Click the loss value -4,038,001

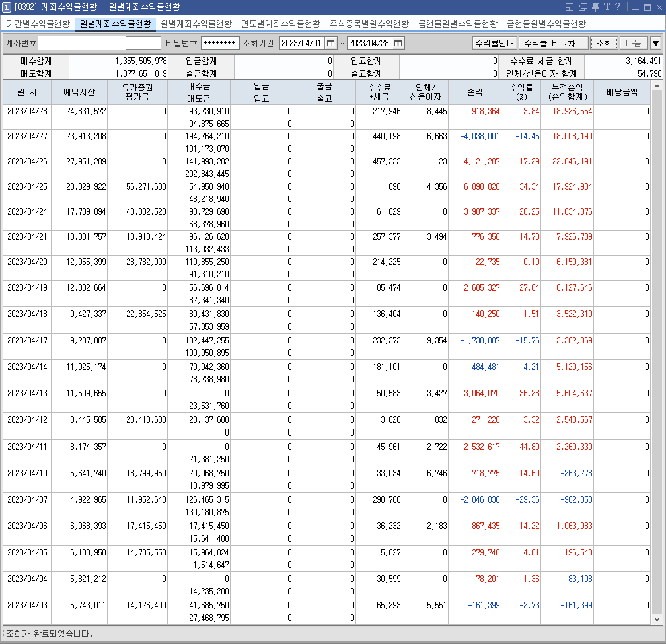click(480, 136)
